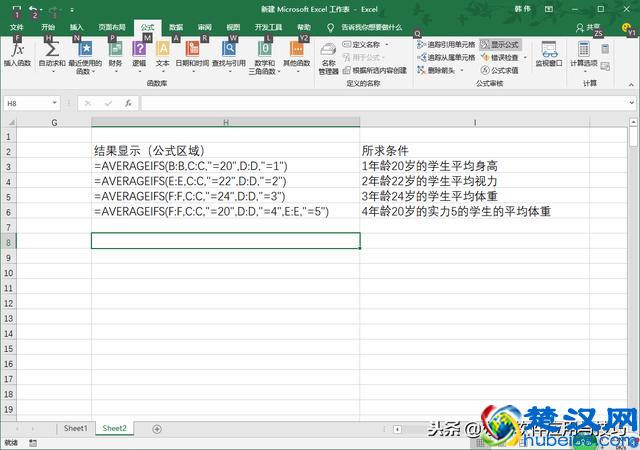Screen dimensions: 640x450
Task: Click Create from Selection (根据所选内容创建)
Action: [375, 70]
